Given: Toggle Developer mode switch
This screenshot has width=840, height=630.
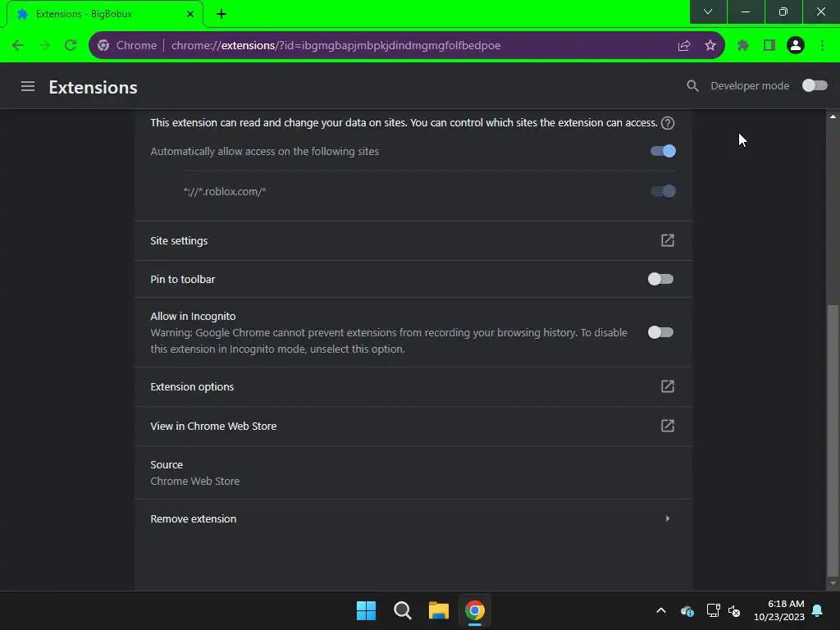Looking at the screenshot, I should pyautogui.click(x=815, y=85).
